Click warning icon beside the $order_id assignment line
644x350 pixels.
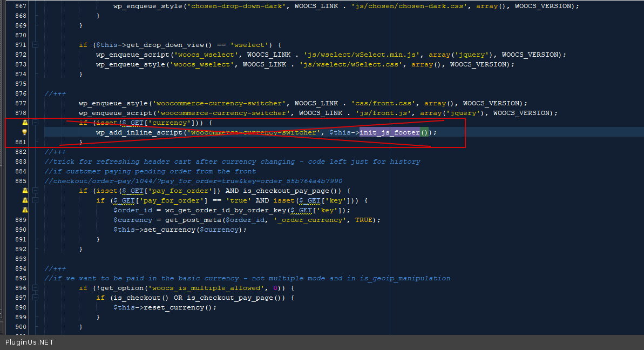coord(25,210)
